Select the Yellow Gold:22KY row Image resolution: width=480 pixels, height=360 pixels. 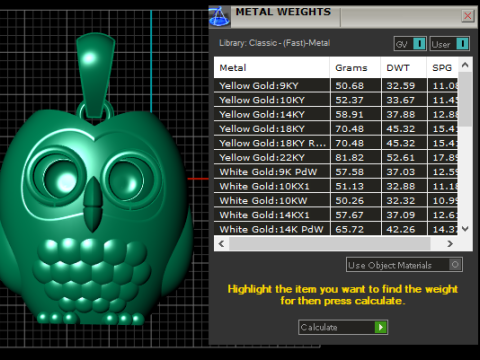tap(336, 157)
